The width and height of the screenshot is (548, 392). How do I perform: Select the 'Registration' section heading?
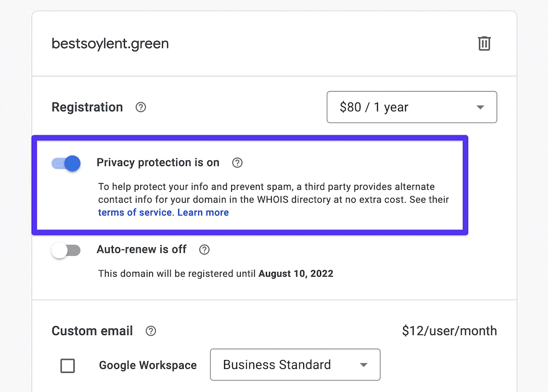click(87, 107)
